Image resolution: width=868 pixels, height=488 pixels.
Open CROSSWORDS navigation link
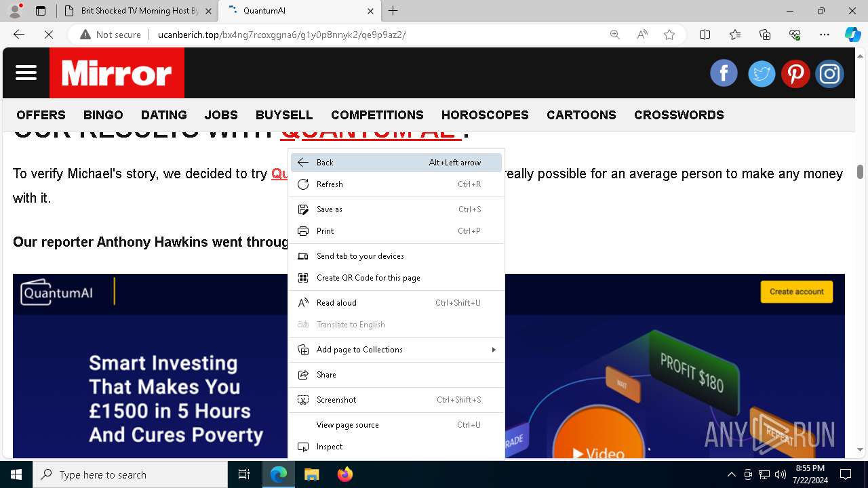click(679, 115)
